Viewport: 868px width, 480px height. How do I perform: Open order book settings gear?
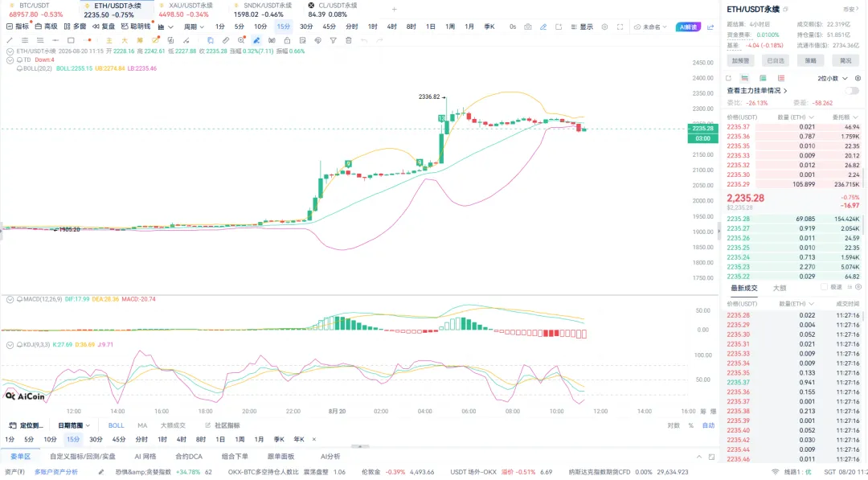coord(858,79)
